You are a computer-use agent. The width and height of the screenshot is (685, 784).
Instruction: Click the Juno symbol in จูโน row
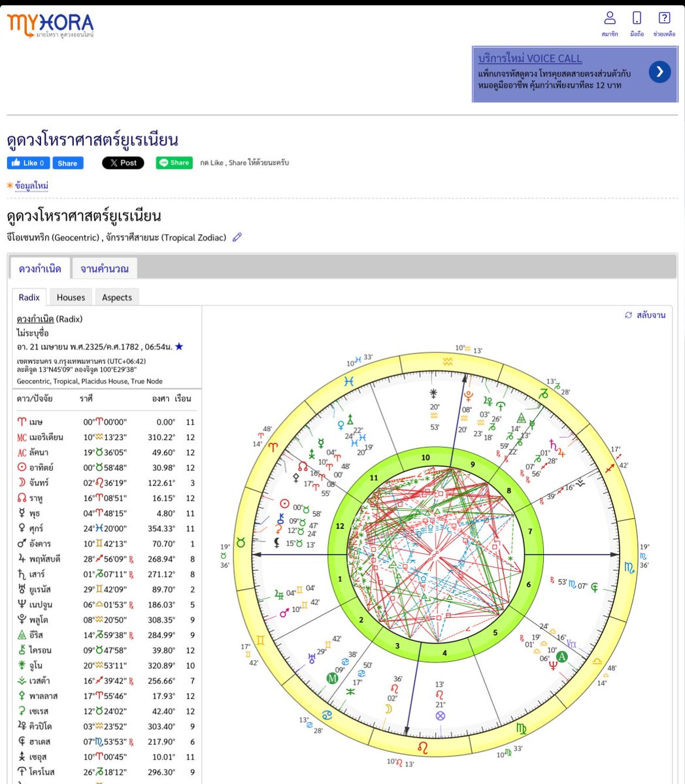tap(22, 665)
